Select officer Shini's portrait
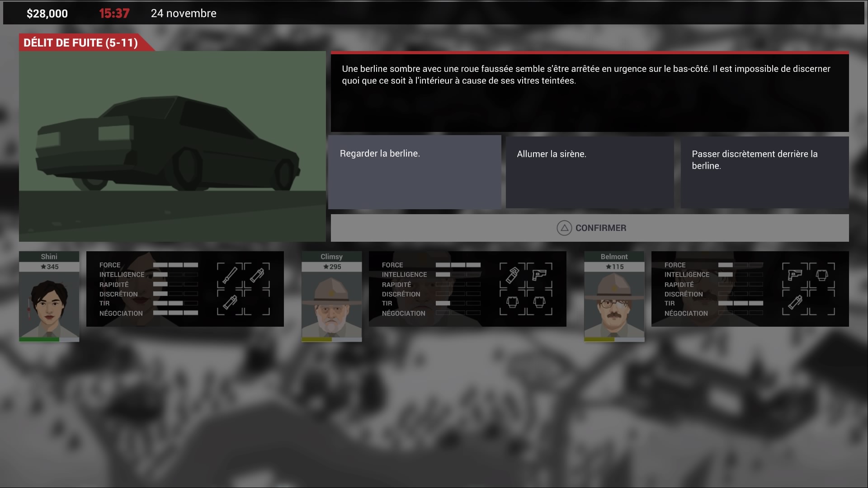Screen dimensions: 868x488 pos(49,304)
